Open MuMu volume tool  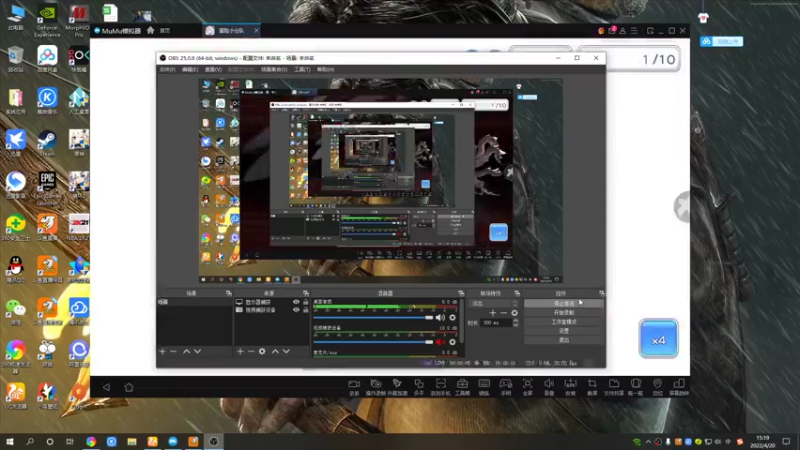tap(549, 387)
